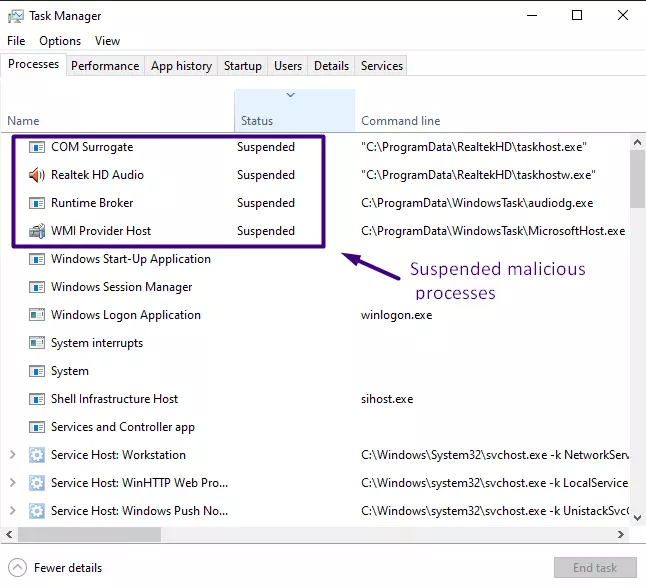
Task: Click the Task Manager title bar icon
Action: tap(16, 16)
